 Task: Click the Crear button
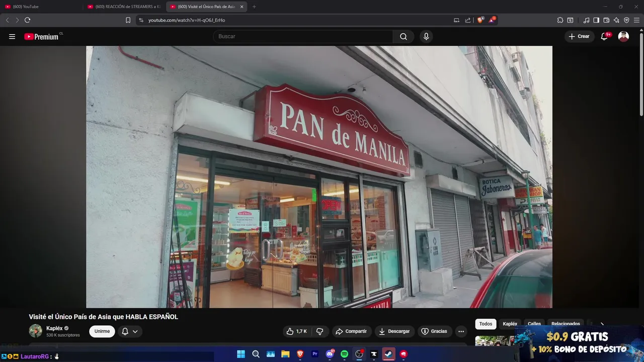click(579, 36)
